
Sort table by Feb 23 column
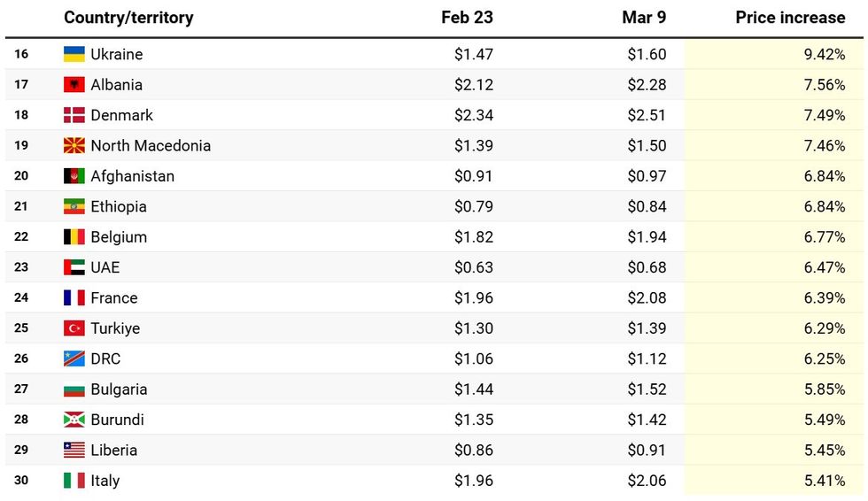tap(467, 18)
